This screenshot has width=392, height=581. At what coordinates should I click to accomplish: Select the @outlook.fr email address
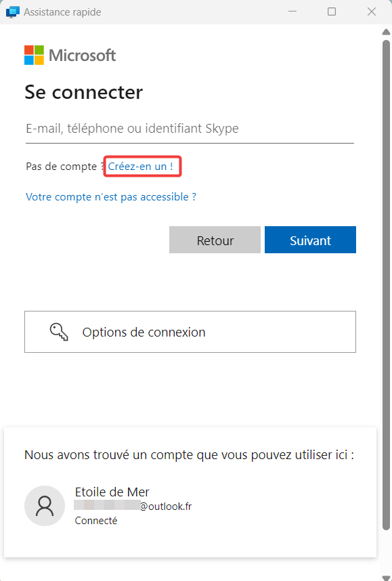[133, 506]
